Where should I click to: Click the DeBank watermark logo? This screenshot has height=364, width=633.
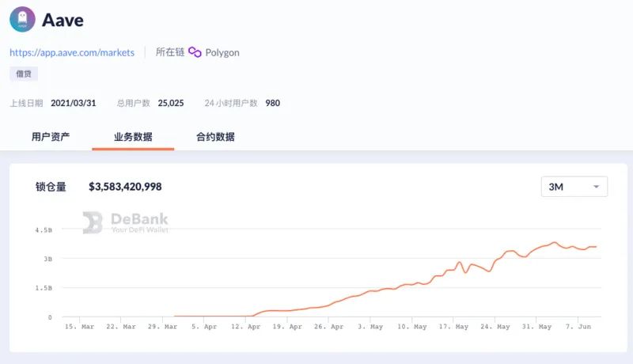coord(126,222)
